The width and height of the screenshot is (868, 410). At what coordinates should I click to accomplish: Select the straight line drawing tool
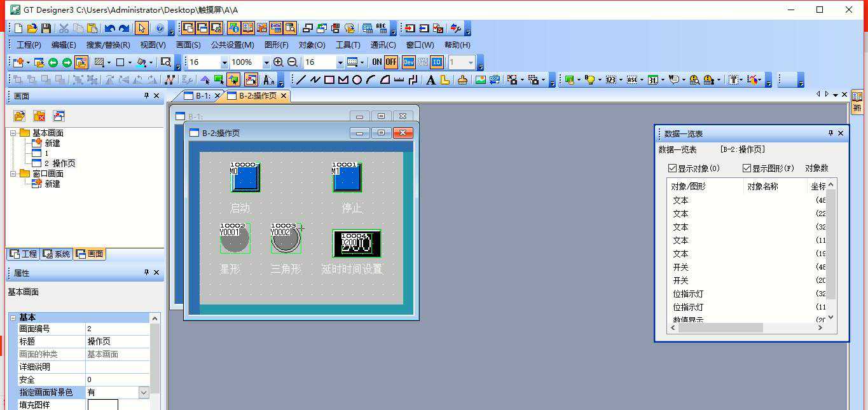(x=301, y=79)
